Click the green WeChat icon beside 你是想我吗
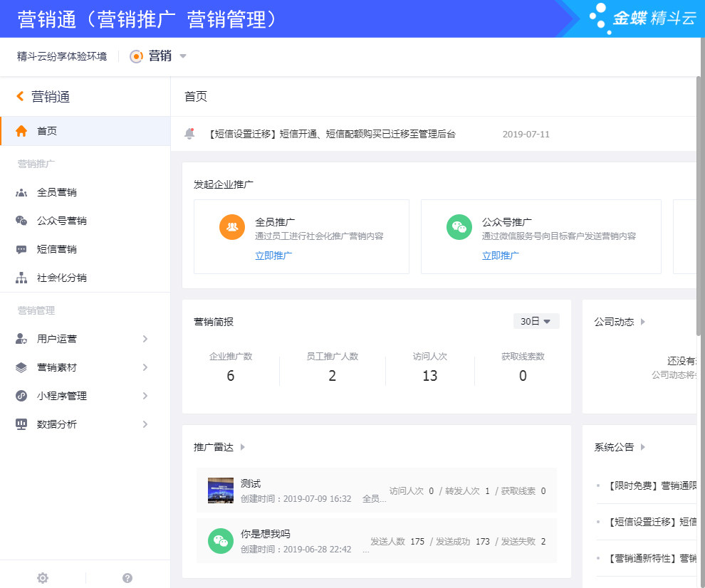The height and width of the screenshot is (588, 705). [x=220, y=541]
